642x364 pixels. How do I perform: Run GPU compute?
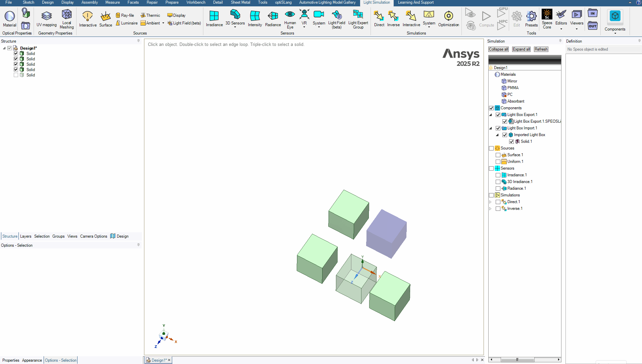502,12
